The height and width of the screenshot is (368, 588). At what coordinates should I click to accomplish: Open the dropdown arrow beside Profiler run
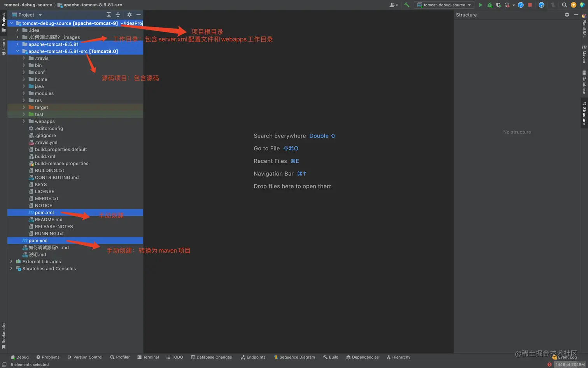514,5
